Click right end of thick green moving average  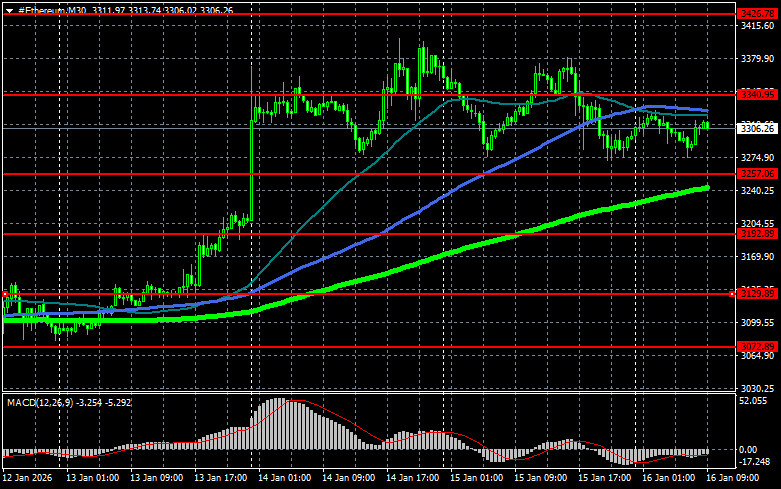[707, 187]
